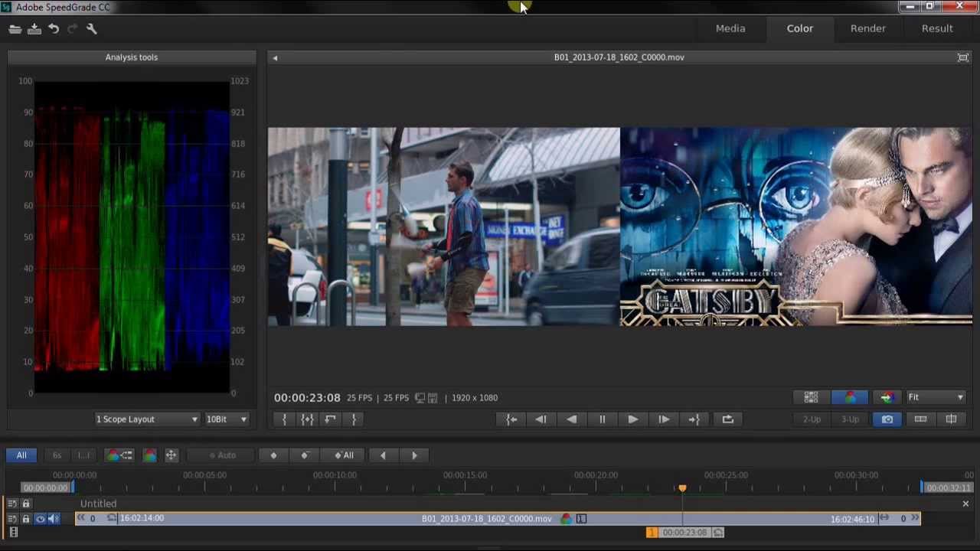Play the clip in reverse

[x=571, y=419]
